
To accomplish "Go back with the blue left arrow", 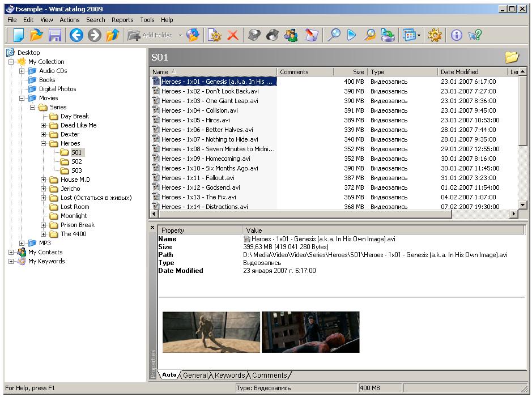I will (x=76, y=35).
